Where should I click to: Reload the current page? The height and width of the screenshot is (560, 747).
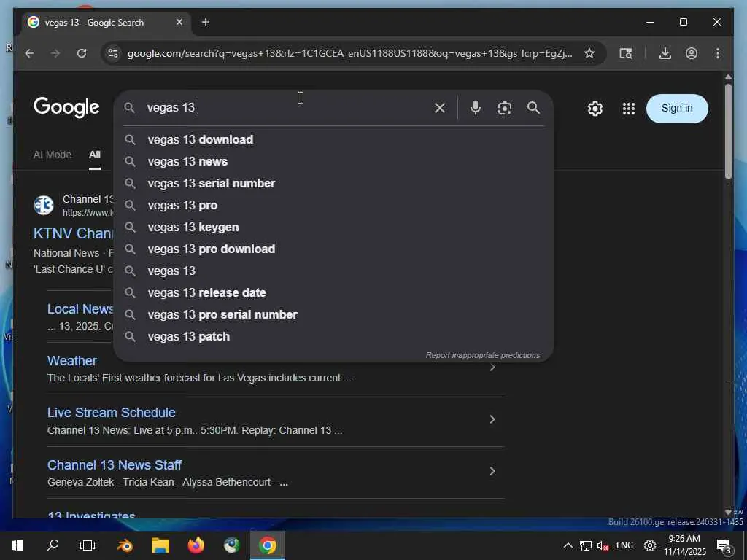[x=82, y=53]
